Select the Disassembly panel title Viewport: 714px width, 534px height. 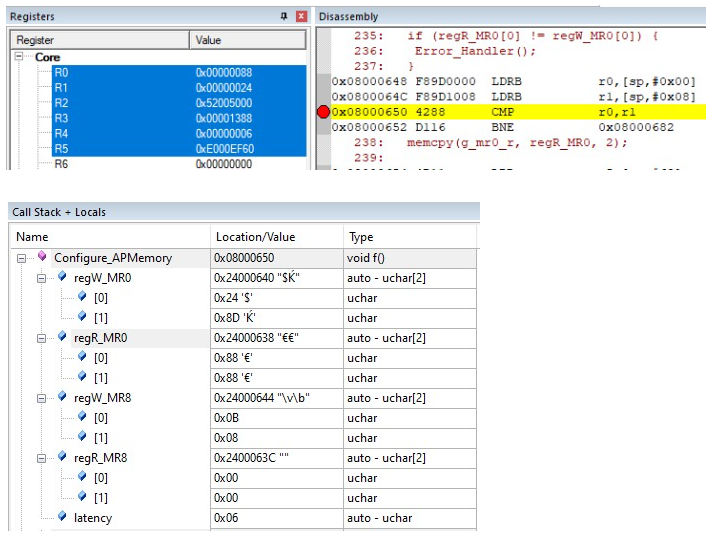coord(348,16)
